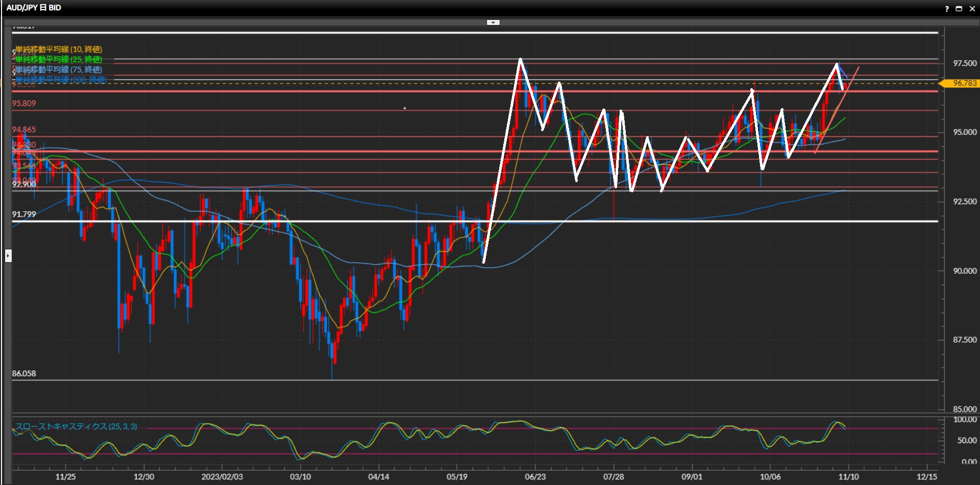The image size is (980, 485).
Task: Select the 86.058 support line label
Action: click(24, 373)
